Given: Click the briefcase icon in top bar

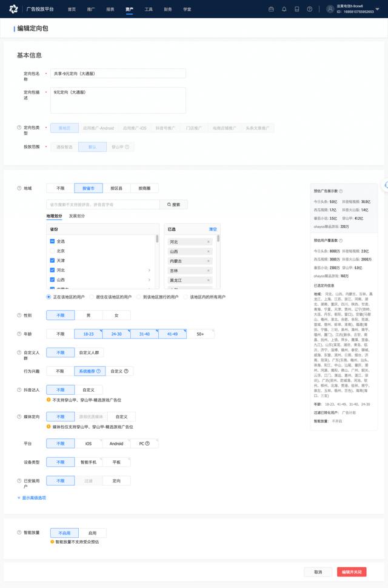Looking at the screenshot, I should (271, 9).
